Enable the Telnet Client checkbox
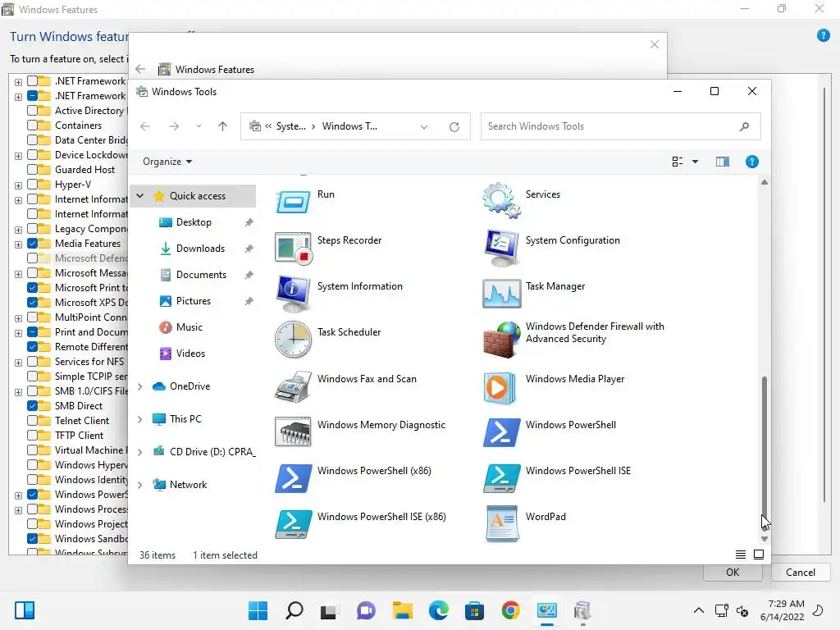 (x=32, y=421)
